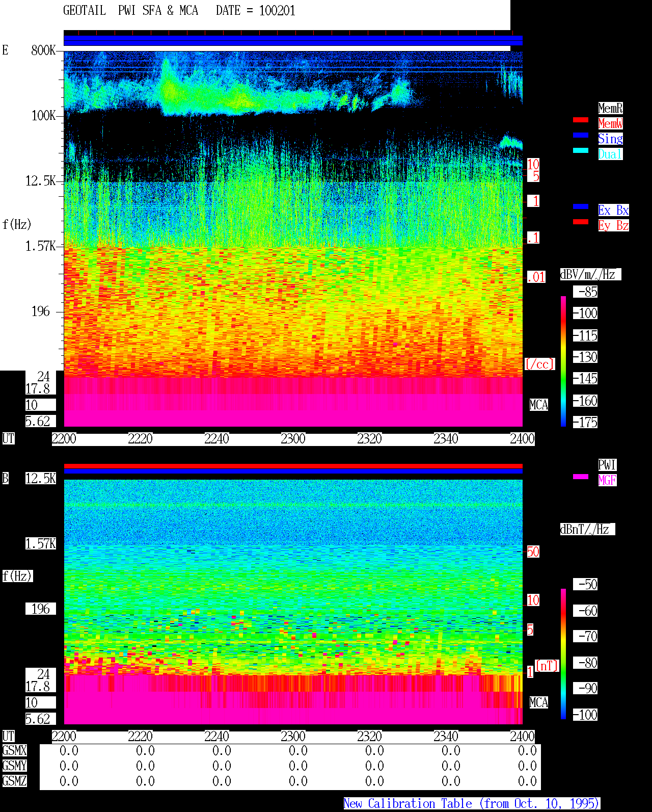Image resolution: width=652 pixels, height=812 pixels.
Task: Click the "-175" color scale value
Action: tap(585, 422)
